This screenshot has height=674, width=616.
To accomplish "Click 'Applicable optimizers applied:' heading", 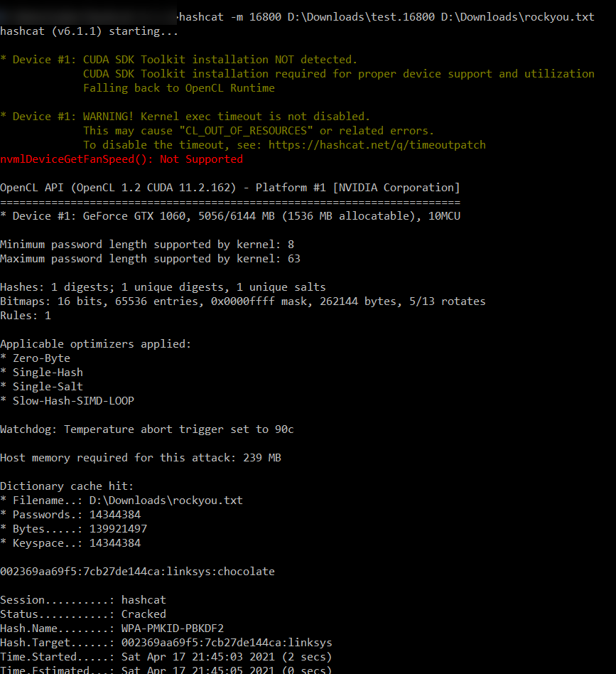I will (x=95, y=344).
